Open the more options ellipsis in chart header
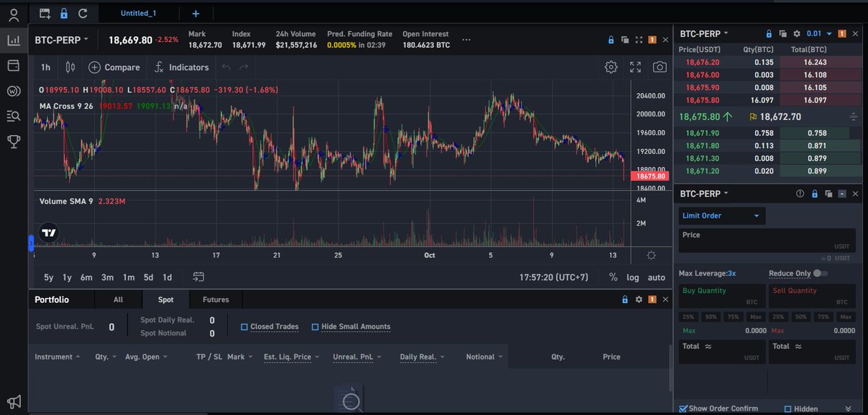 [466, 40]
